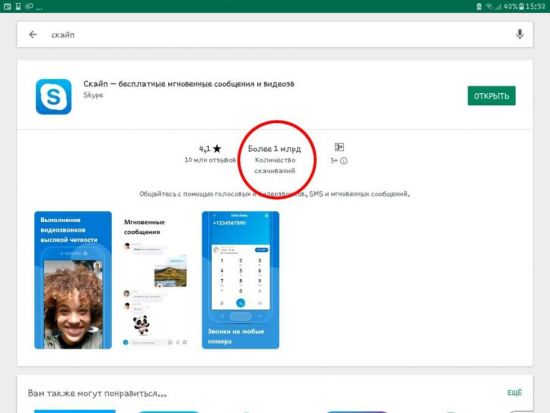Tap the Skype developer name
Screen dimensions: 550x413
(x=93, y=95)
